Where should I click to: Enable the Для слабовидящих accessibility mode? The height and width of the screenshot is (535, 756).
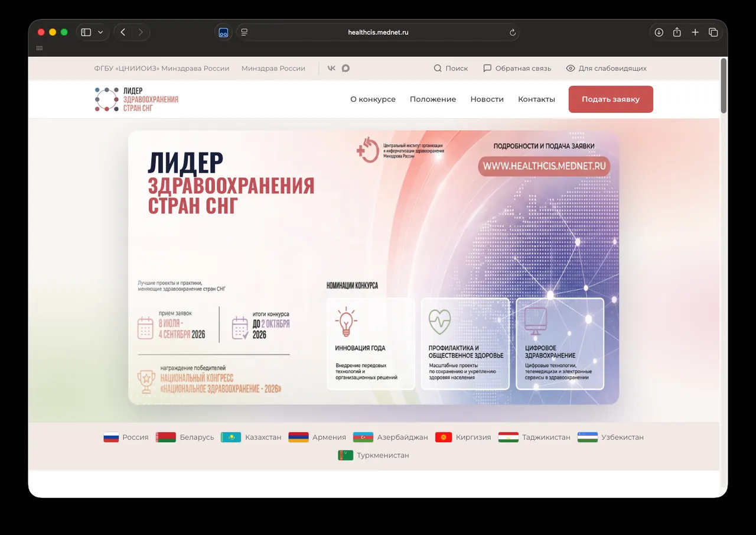coord(607,69)
